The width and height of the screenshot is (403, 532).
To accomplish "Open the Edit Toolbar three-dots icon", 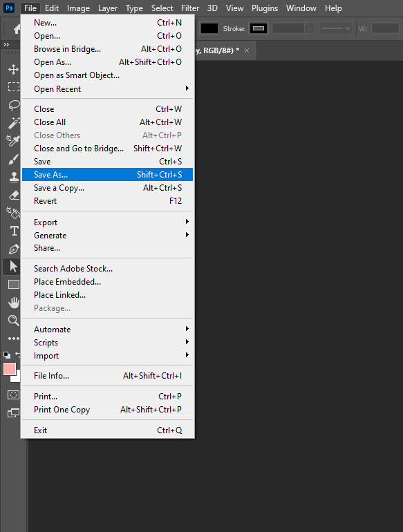I will pos(14,339).
